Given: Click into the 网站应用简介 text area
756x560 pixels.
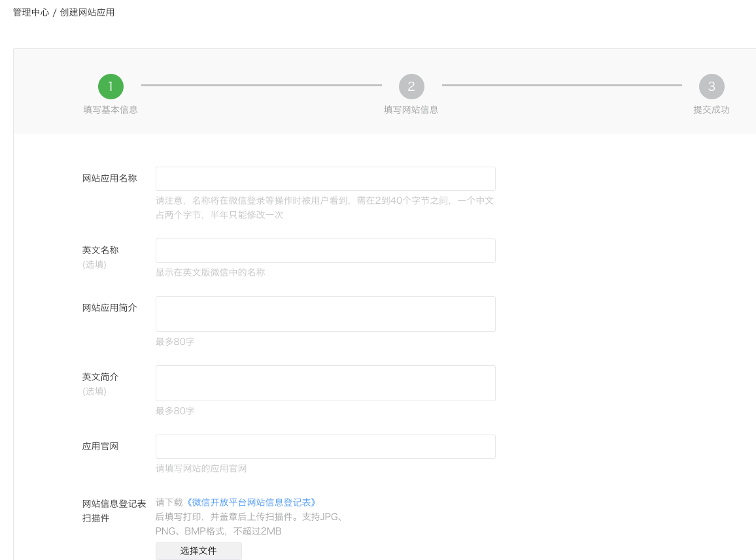Looking at the screenshot, I should coord(326,314).
